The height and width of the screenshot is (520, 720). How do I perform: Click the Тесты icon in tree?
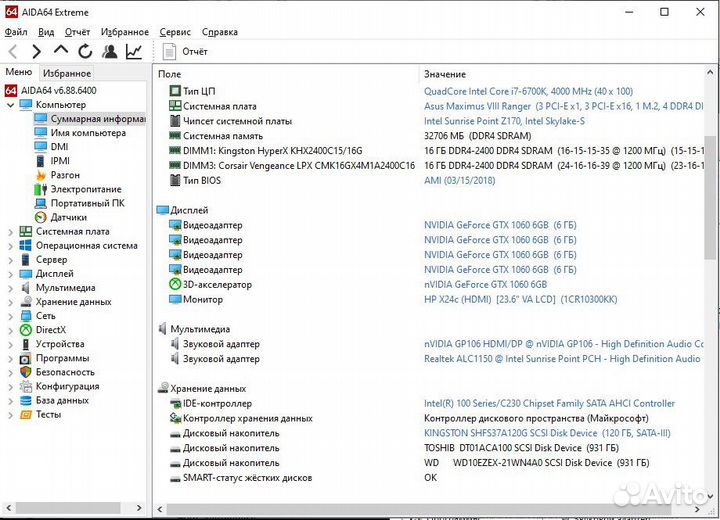click(x=26, y=415)
